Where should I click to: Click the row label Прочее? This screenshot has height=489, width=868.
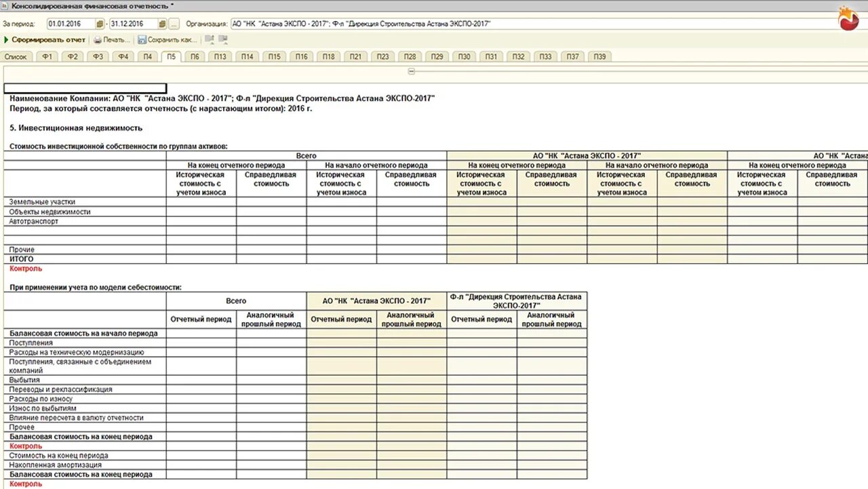(22, 428)
